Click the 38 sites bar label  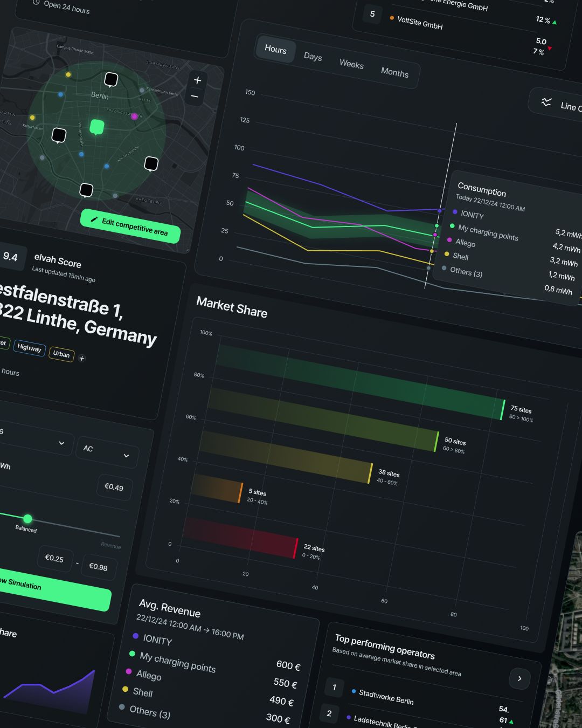click(x=389, y=473)
